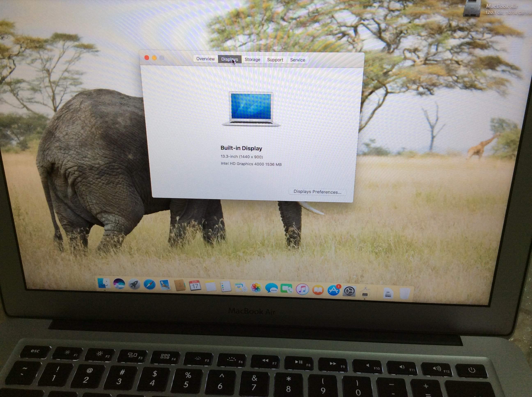
Task: Open the Service tab
Action: (x=298, y=60)
